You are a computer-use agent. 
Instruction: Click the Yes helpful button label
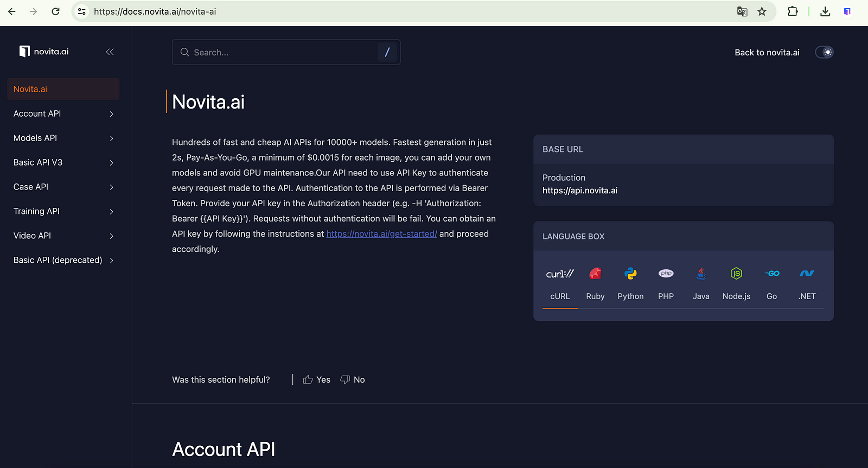coord(323,380)
